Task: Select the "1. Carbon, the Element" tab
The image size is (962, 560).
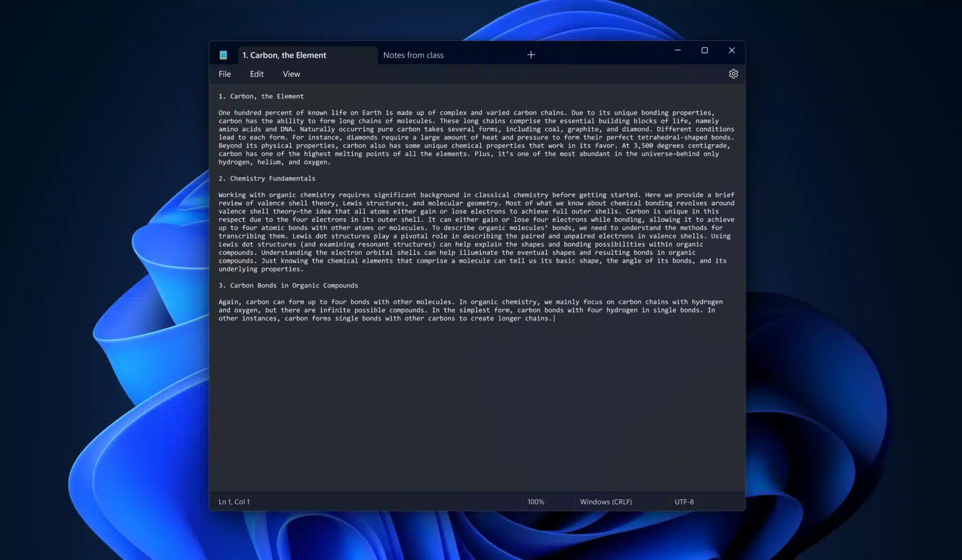Action: 308,55
